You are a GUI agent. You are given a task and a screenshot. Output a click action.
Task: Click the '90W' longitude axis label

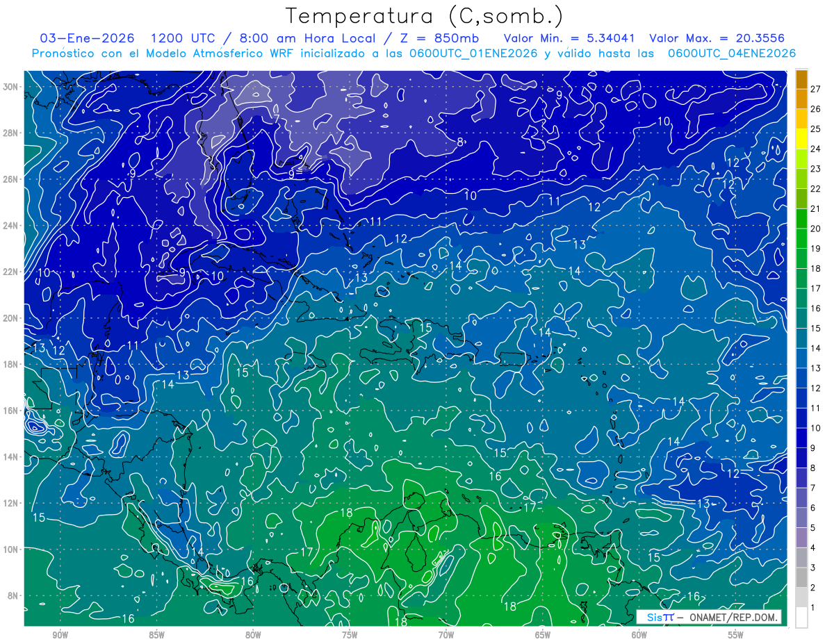[60, 634]
